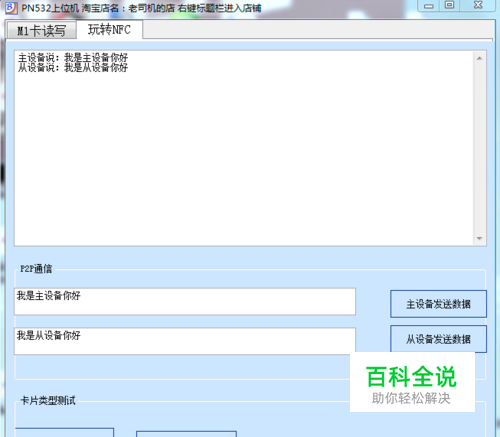Click the log scrollbar up arrow
This screenshot has height=437, width=500.
[x=479, y=58]
